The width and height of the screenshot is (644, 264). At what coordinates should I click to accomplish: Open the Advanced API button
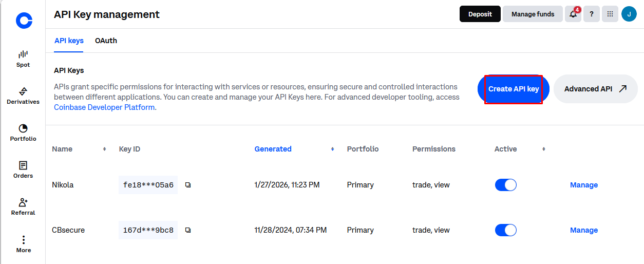pyautogui.click(x=596, y=89)
